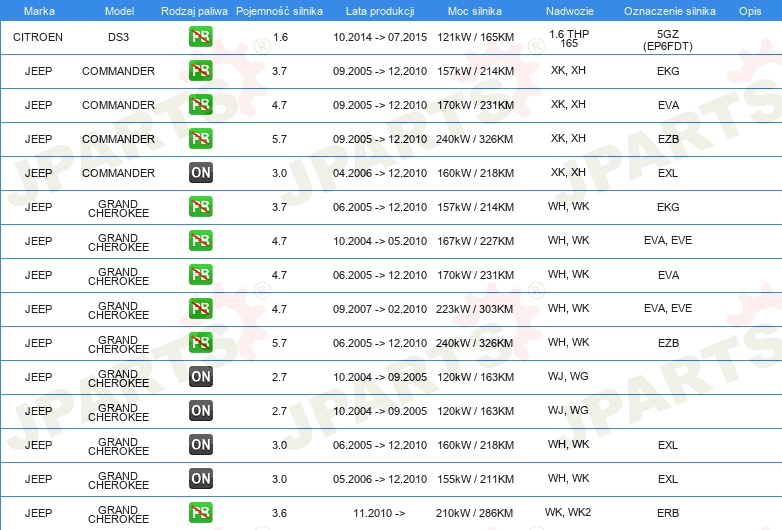The image size is (782, 530).
Task: Click the EXL code in the Commander row
Action: click(x=668, y=174)
